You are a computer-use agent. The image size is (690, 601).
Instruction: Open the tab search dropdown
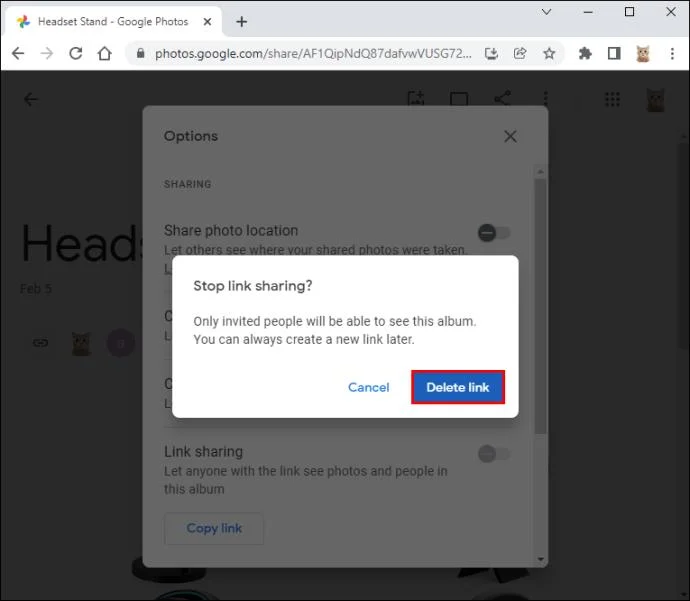(x=546, y=12)
